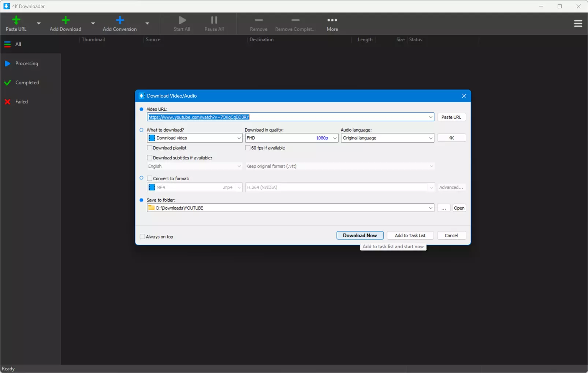Click the Save to folder indicator dot
Image resolution: width=588 pixels, height=373 pixels.
[x=141, y=200]
